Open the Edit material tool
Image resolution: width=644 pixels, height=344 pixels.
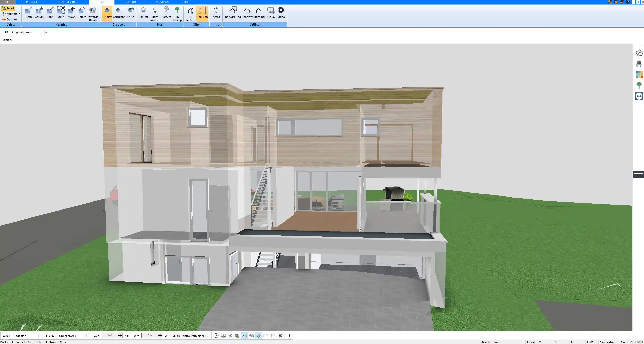point(50,13)
